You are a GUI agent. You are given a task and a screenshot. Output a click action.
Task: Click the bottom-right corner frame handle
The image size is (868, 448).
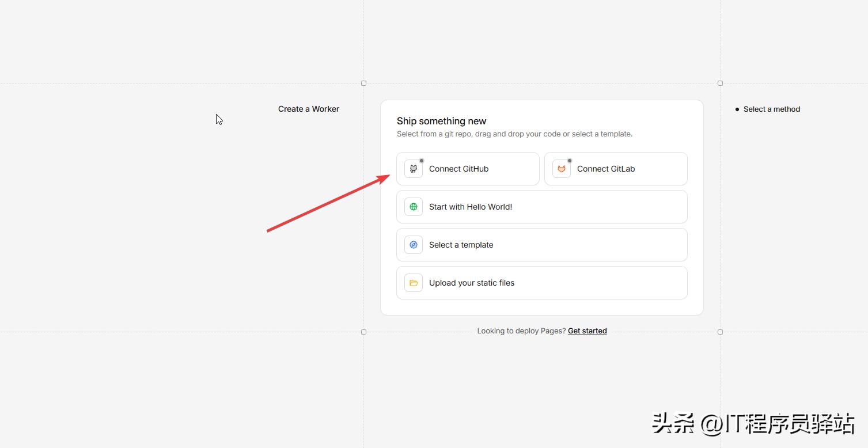tap(720, 332)
